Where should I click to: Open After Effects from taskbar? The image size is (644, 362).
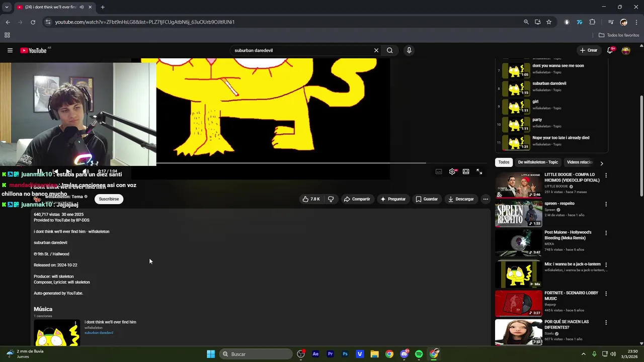point(315,354)
